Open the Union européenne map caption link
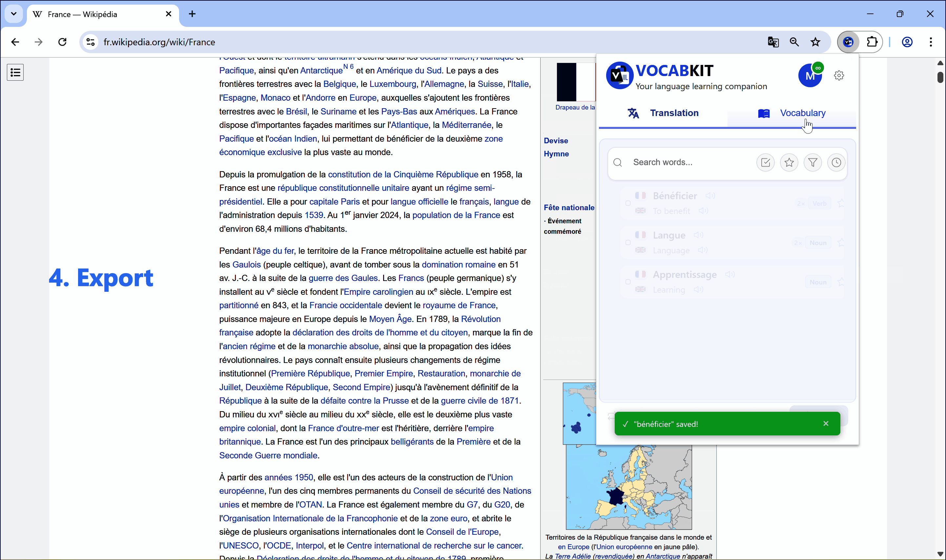 click(x=624, y=547)
